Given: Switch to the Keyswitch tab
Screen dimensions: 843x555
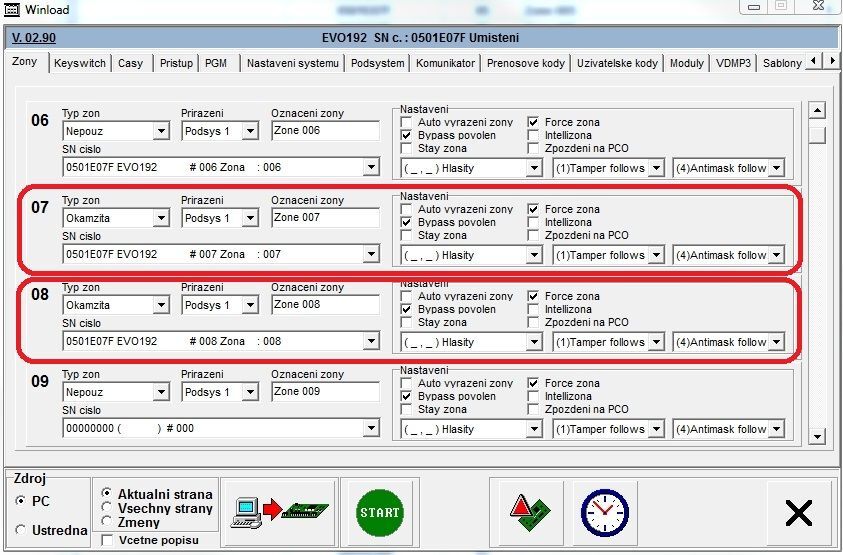Looking at the screenshot, I should click(79, 63).
